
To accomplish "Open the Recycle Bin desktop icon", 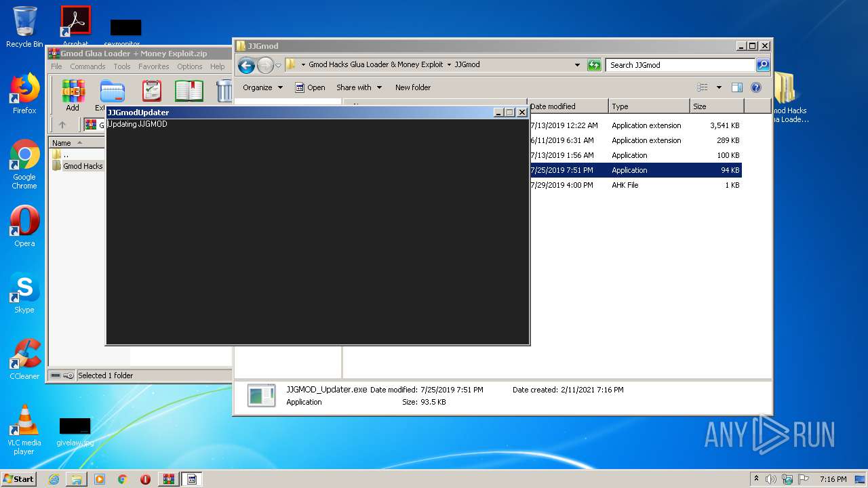I will pyautogui.click(x=24, y=27).
